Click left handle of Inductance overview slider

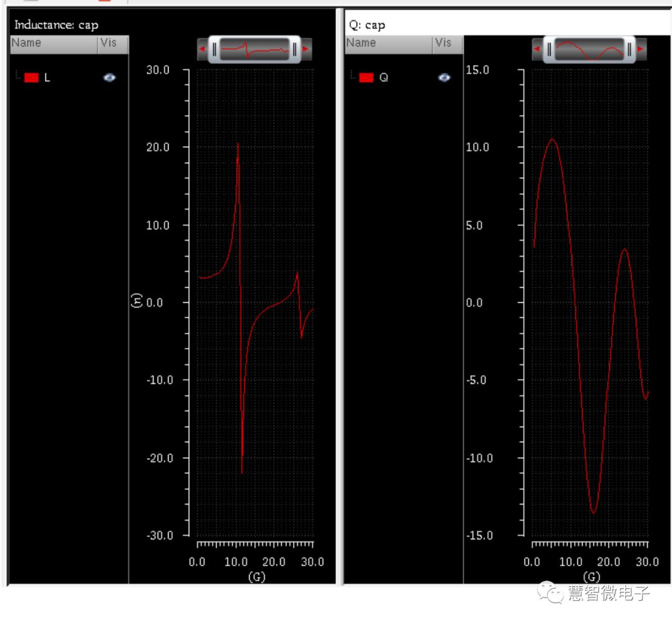[214, 50]
